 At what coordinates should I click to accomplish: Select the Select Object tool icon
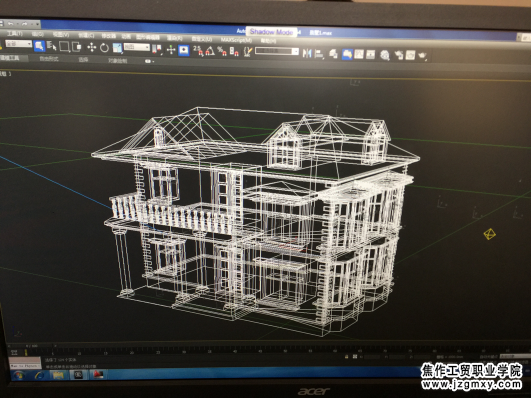[x=40, y=46]
